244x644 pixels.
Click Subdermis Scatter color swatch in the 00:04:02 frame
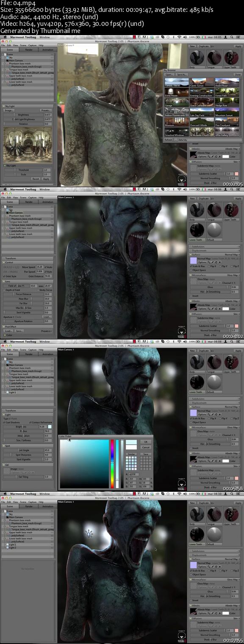(x=236, y=326)
